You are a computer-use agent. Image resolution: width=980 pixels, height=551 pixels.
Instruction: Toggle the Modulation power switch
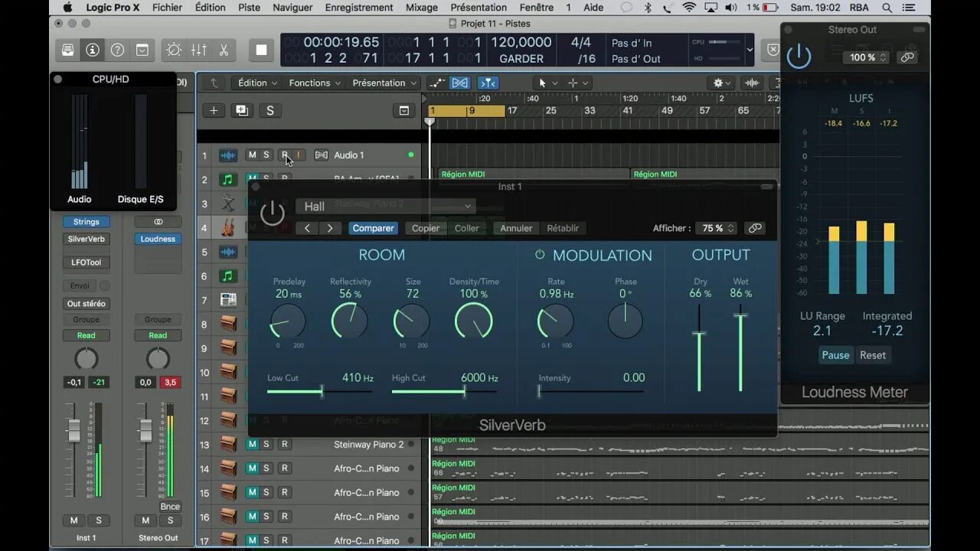pyautogui.click(x=540, y=255)
